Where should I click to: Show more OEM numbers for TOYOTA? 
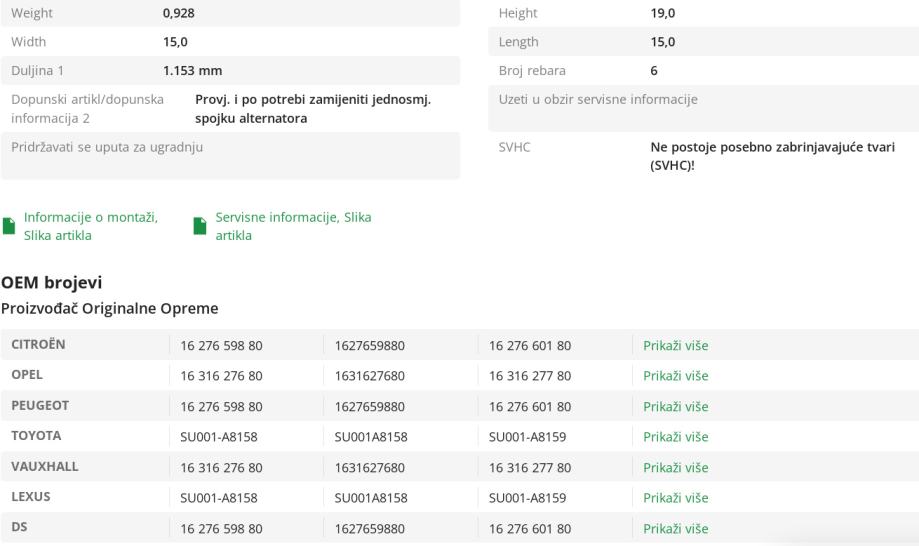[x=675, y=437]
